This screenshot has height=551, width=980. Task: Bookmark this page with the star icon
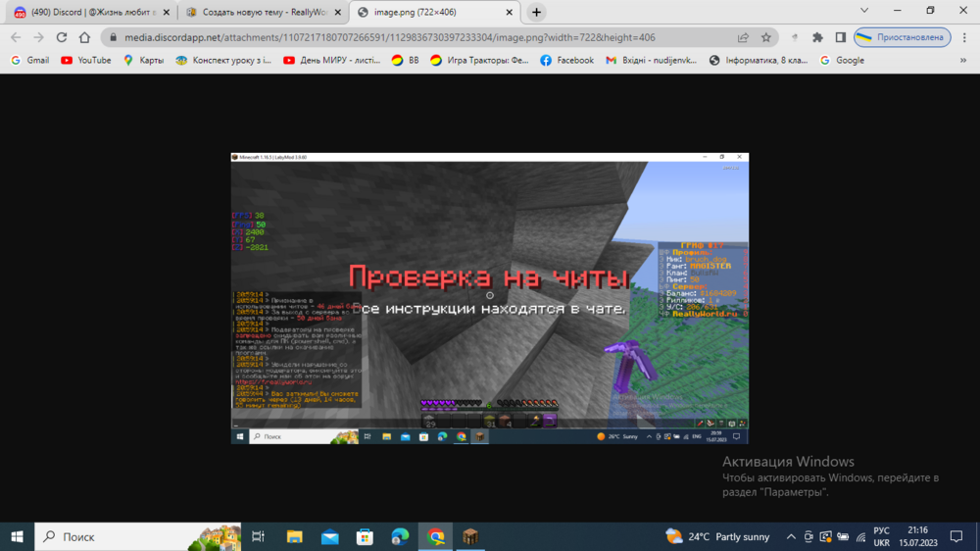pos(765,37)
